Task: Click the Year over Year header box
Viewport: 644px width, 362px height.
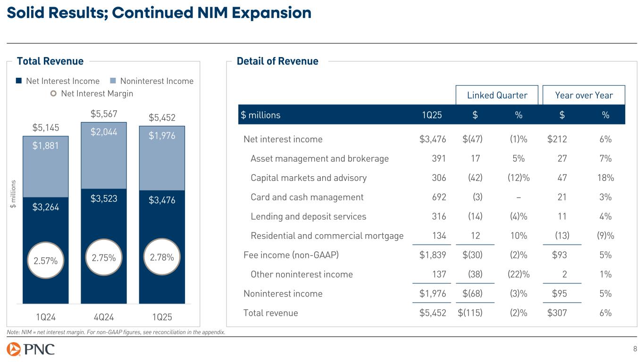Action: (x=584, y=95)
